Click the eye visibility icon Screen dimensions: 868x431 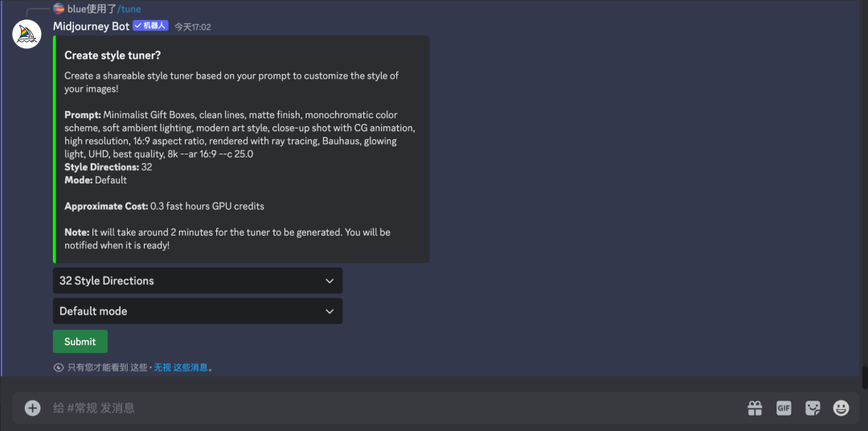[59, 367]
